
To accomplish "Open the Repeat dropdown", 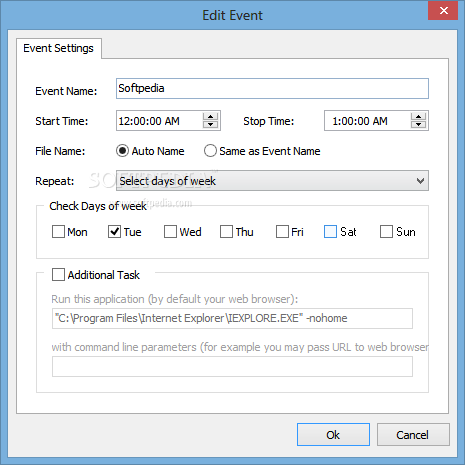I will pos(272,181).
